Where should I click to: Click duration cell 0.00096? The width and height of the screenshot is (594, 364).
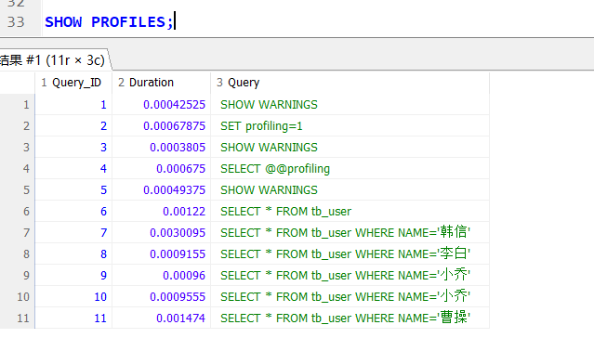pyautogui.click(x=161, y=276)
